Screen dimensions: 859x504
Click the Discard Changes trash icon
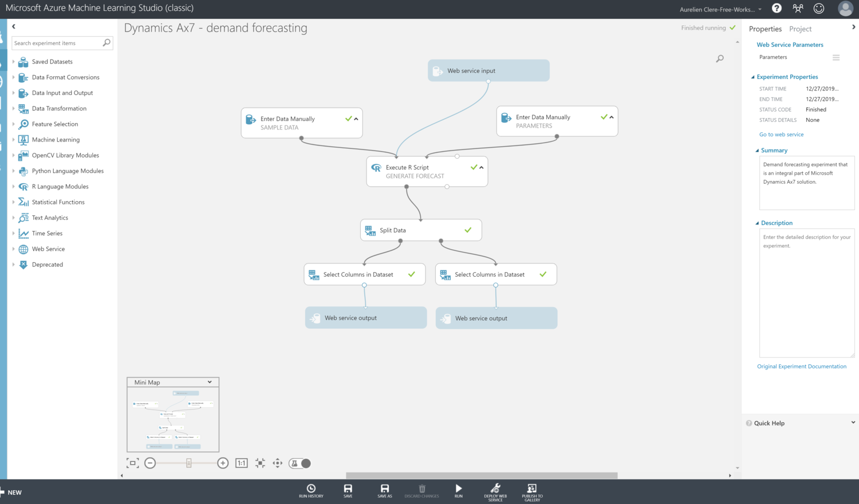pyautogui.click(x=422, y=489)
